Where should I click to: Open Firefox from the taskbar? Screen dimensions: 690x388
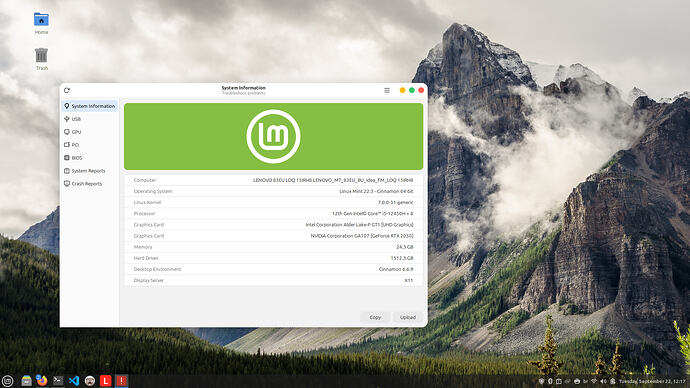(42, 381)
